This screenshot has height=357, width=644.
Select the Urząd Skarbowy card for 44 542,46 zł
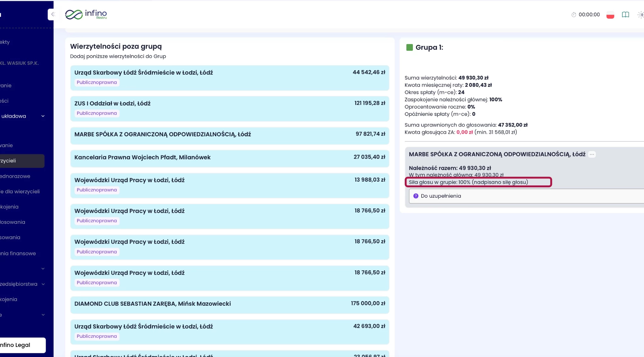[230, 78]
